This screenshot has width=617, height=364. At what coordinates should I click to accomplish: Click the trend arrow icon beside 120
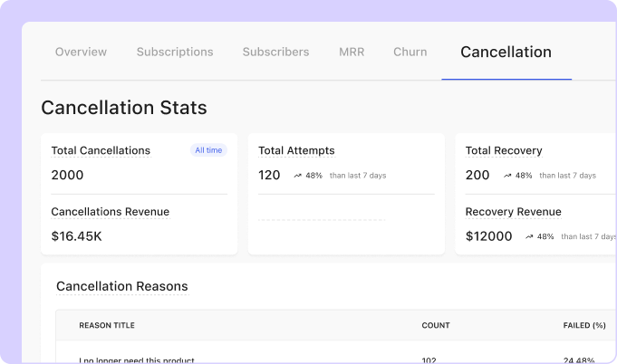coord(297,176)
